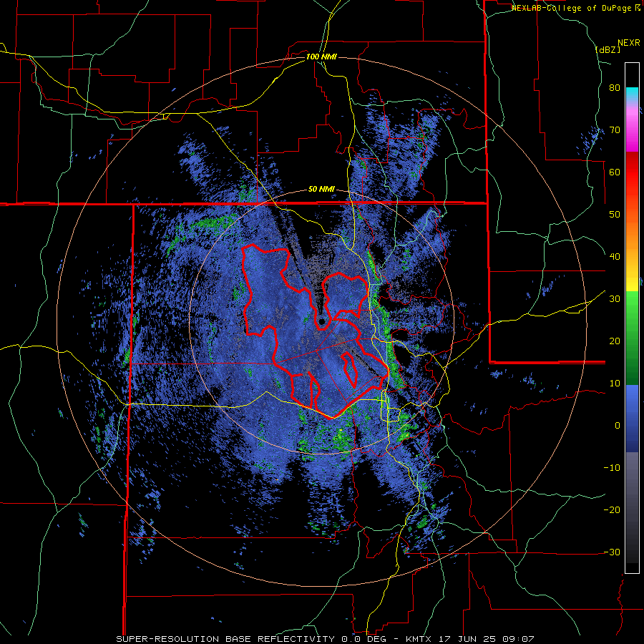Viewport: 644px width, 644px height.
Task: Click the blue band of the reflectivity color bar
Action: tap(632, 419)
